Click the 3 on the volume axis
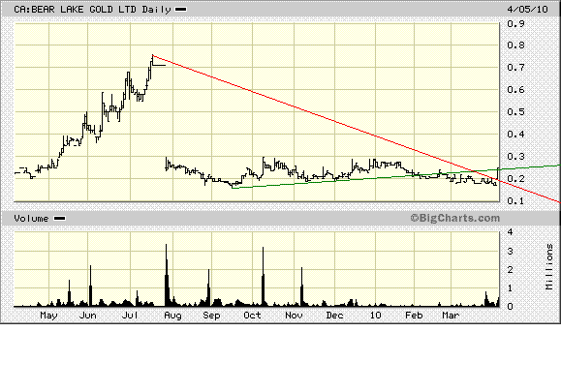This screenshot has height=392, width=561. click(x=511, y=251)
